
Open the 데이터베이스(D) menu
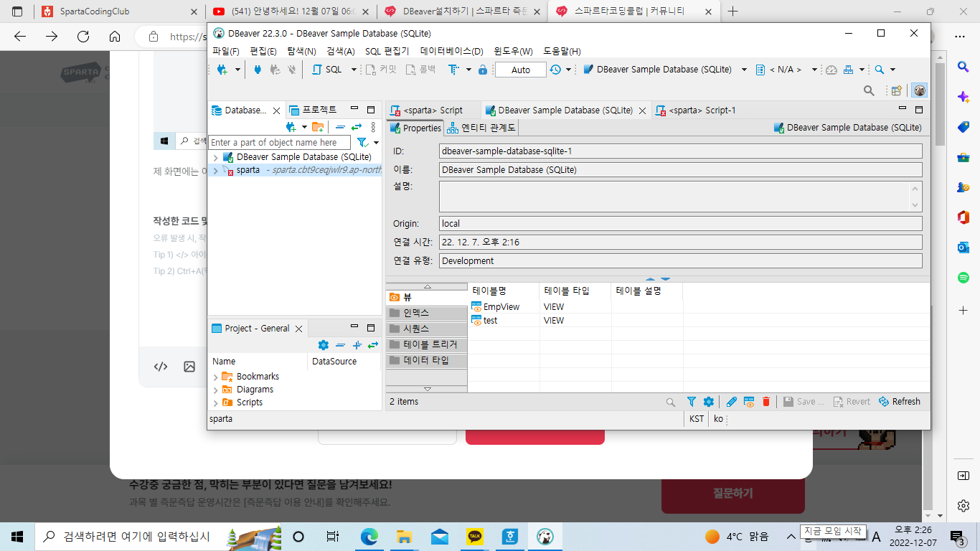coord(452,51)
